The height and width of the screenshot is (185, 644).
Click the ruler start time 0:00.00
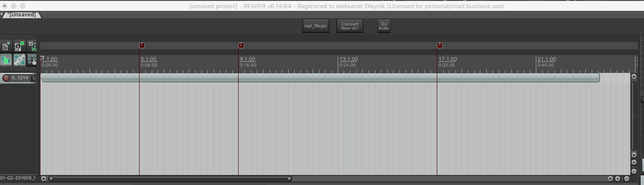(50, 65)
